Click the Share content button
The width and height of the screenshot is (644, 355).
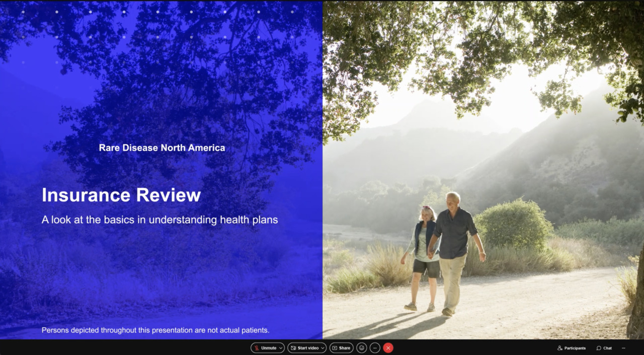click(x=341, y=348)
